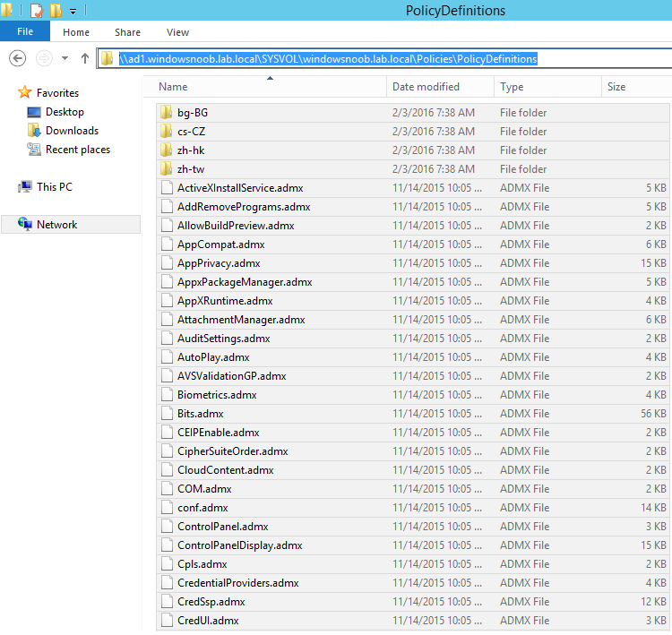Viewport: 672px width, 635px height.
Task: Click the system folder icon in title bar
Action: (6, 10)
